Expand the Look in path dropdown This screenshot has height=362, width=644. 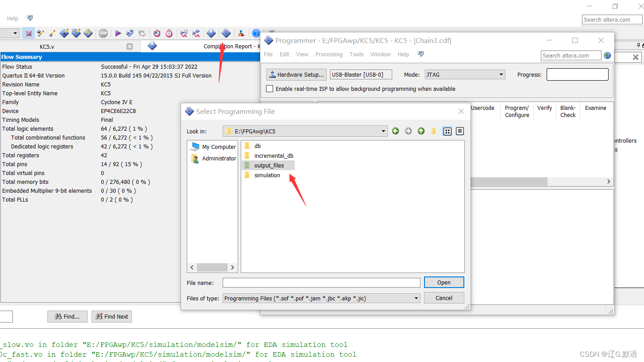[x=384, y=131]
